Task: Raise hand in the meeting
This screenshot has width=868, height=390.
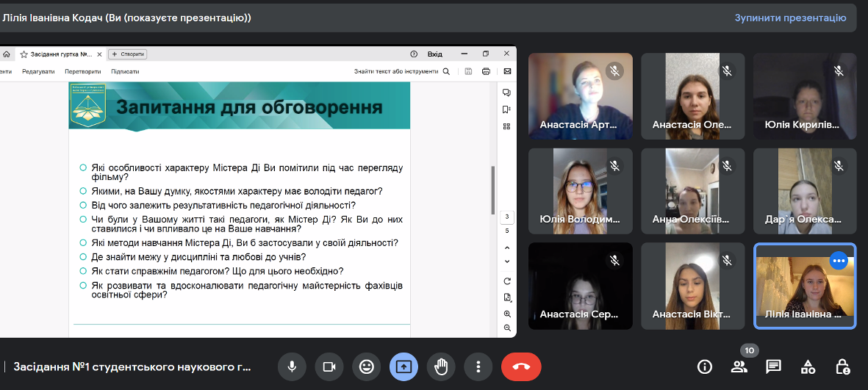Action: click(441, 366)
